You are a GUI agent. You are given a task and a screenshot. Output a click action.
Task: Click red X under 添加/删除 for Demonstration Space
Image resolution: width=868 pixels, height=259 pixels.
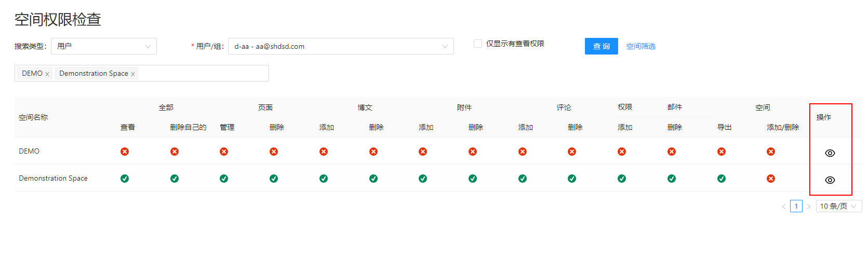point(771,179)
